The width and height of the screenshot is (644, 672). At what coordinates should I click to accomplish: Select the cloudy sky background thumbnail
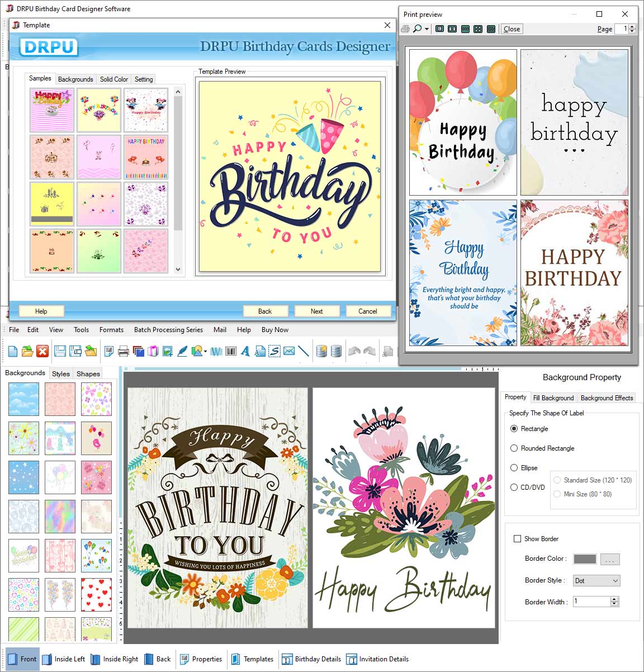23,399
